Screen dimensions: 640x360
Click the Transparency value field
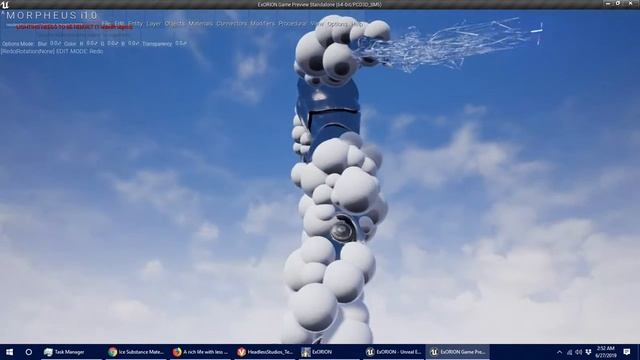pos(181,43)
